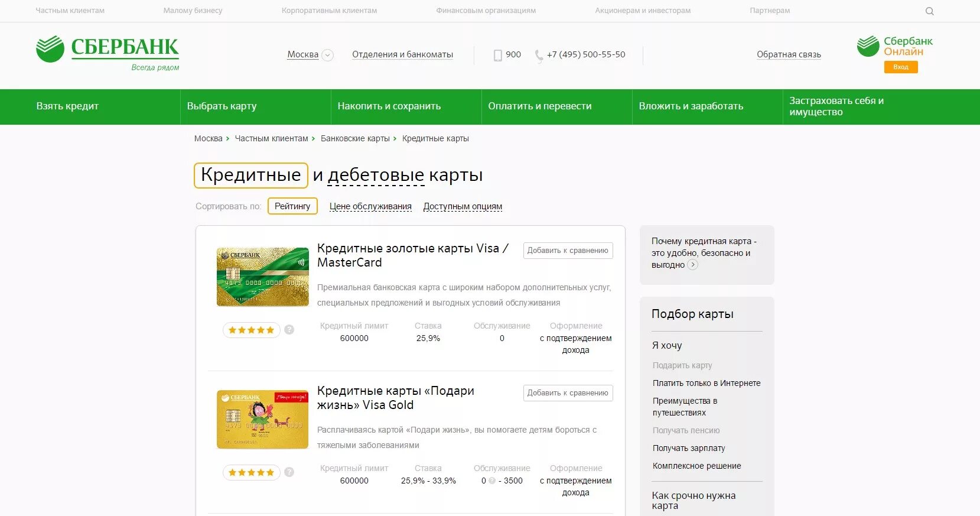This screenshot has height=516, width=980.
Task: Open Акционерам и инвесторам menu
Action: click(643, 11)
